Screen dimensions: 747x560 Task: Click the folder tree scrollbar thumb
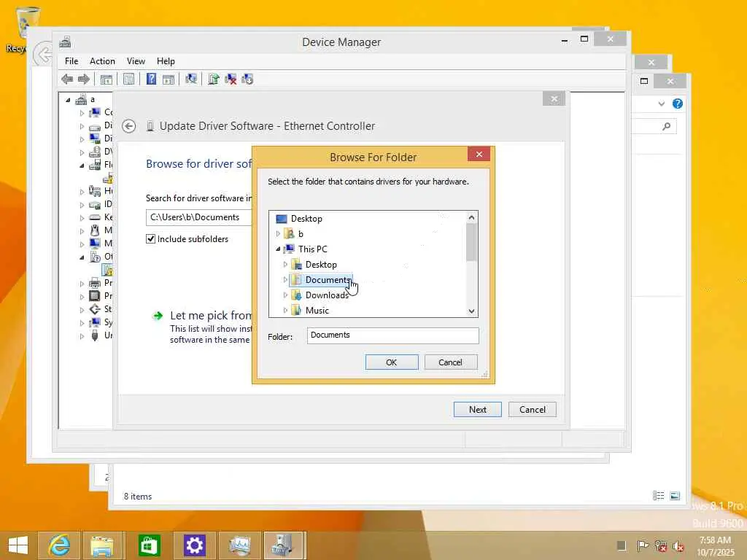(471, 242)
